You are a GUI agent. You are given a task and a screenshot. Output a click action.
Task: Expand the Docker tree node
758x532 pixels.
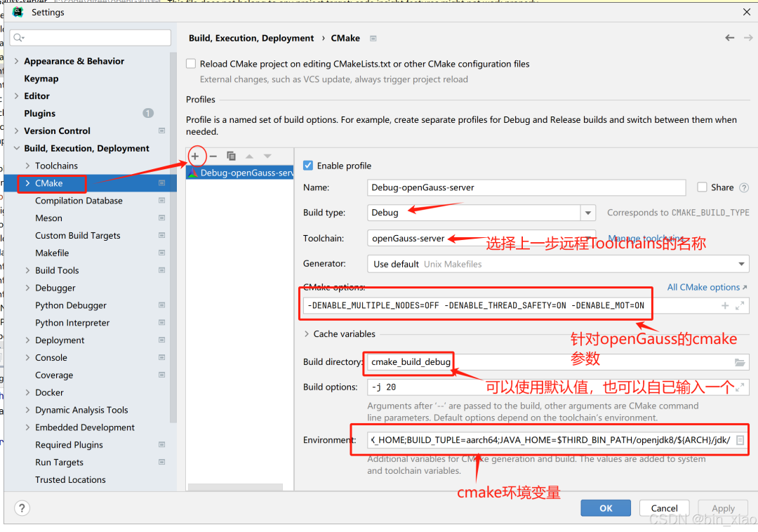point(27,392)
